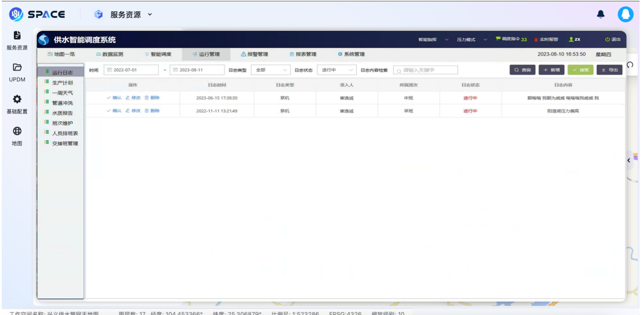Image resolution: width=644 pixels, height=315 pixels.
Task: Open UPDM folder icon in sidebar
Action: (x=17, y=67)
